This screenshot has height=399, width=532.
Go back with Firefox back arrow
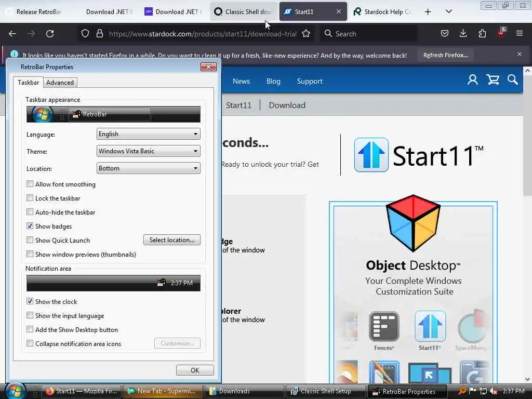[x=12, y=34]
